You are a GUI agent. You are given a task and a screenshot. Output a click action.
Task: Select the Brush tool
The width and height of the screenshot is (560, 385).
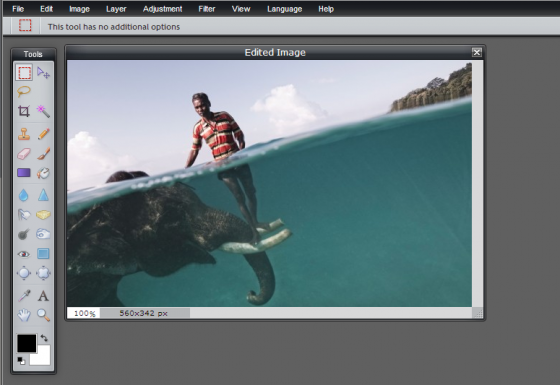[x=43, y=154]
